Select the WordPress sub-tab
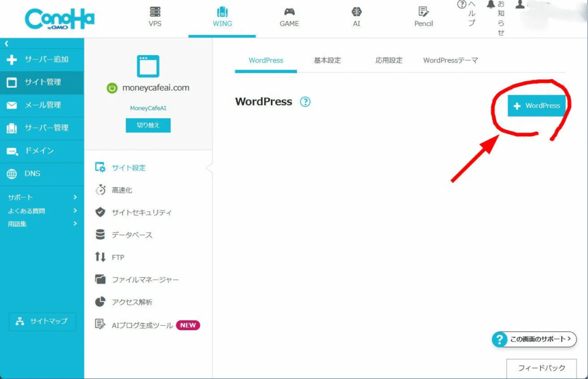Screen dimensions: 588x379 pos(266,60)
